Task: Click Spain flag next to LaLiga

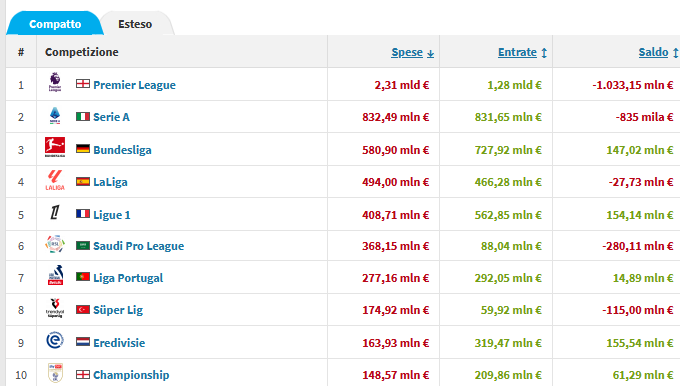Action: click(x=83, y=181)
